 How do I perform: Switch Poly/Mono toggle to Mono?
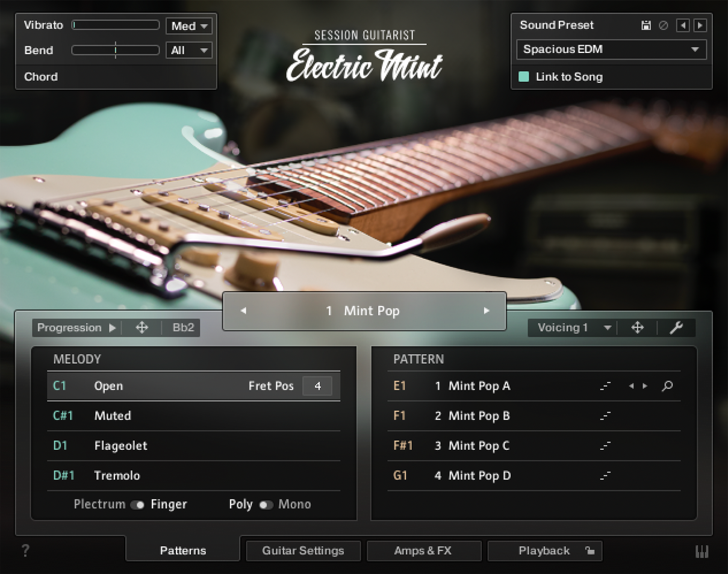266,505
